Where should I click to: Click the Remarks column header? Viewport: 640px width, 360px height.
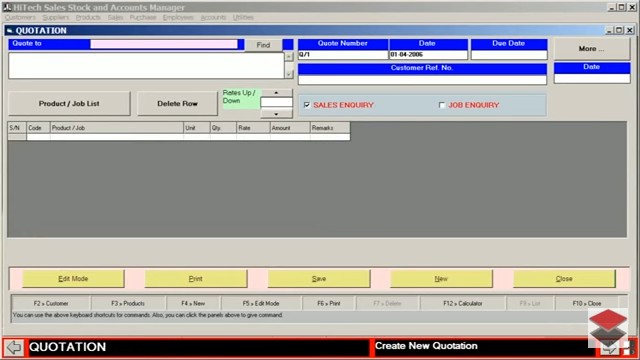click(x=330, y=128)
